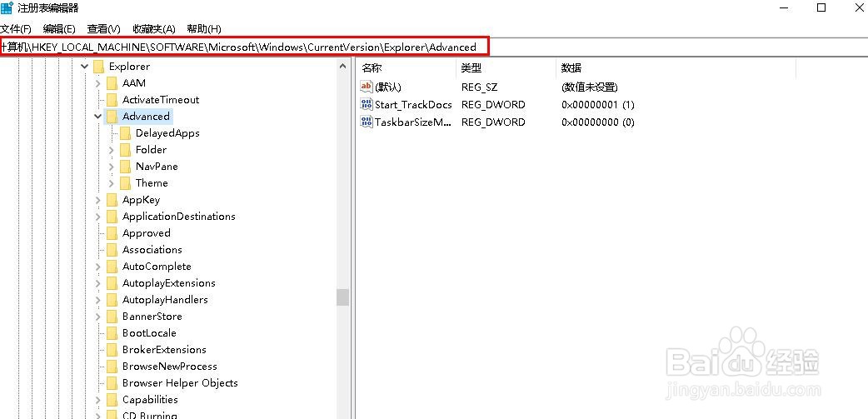Collapse the Advanced key
This screenshot has width=868, height=419.
[98, 117]
